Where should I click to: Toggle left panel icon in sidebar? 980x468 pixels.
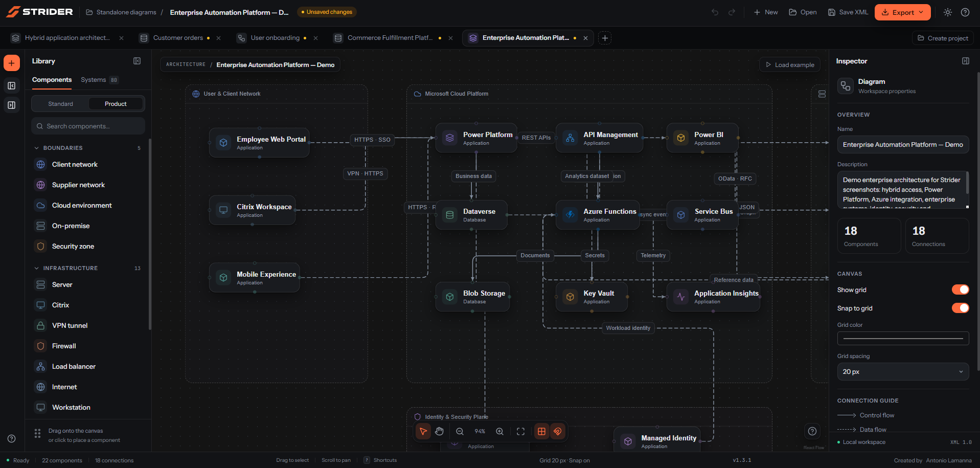pyautogui.click(x=12, y=86)
